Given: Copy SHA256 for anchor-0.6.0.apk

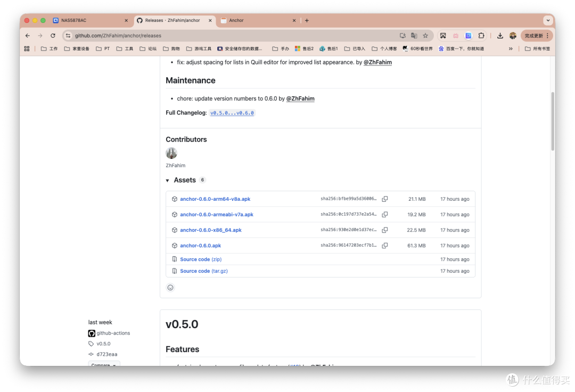Looking at the screenshot, I should tap(385, 246).
